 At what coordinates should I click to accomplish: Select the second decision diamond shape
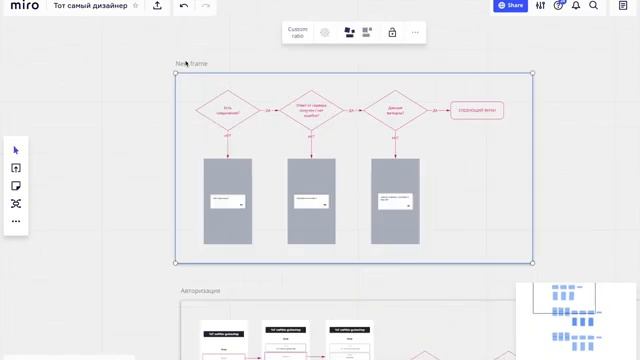[x=311, y=110]
